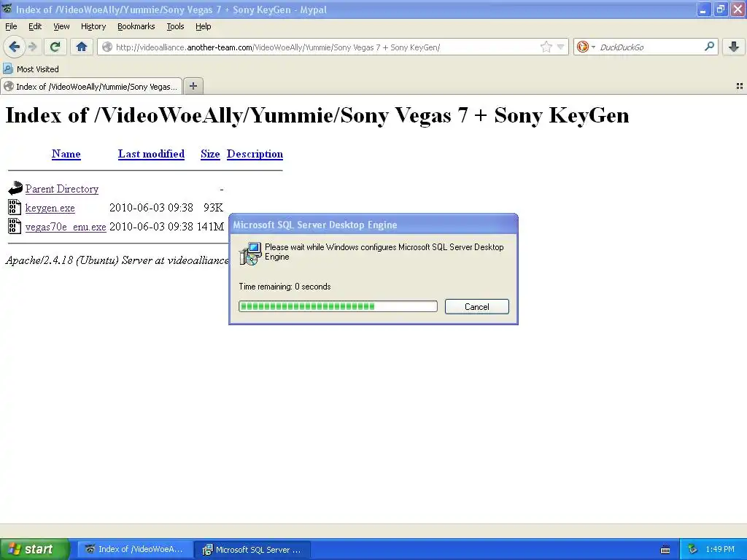Image resolution: width=747 pixels, height=560 pixels.
Task: Open the Help menu
Action: [203, 26]
